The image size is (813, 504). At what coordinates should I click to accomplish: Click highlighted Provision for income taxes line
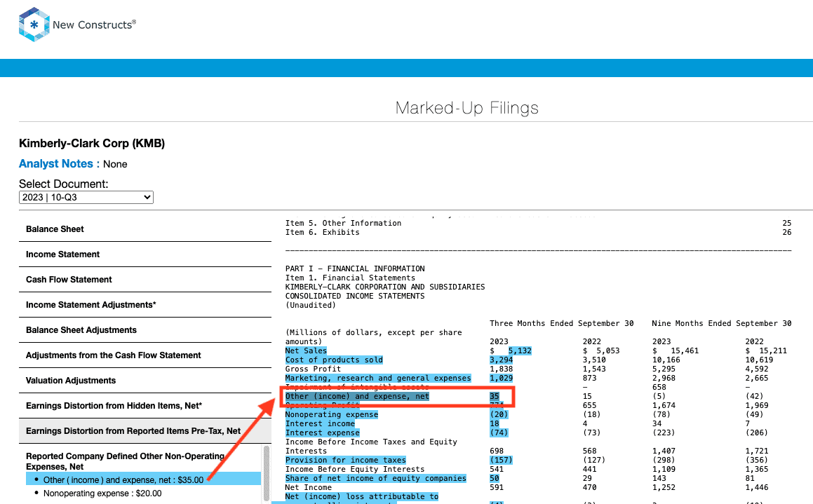point(345,460)
